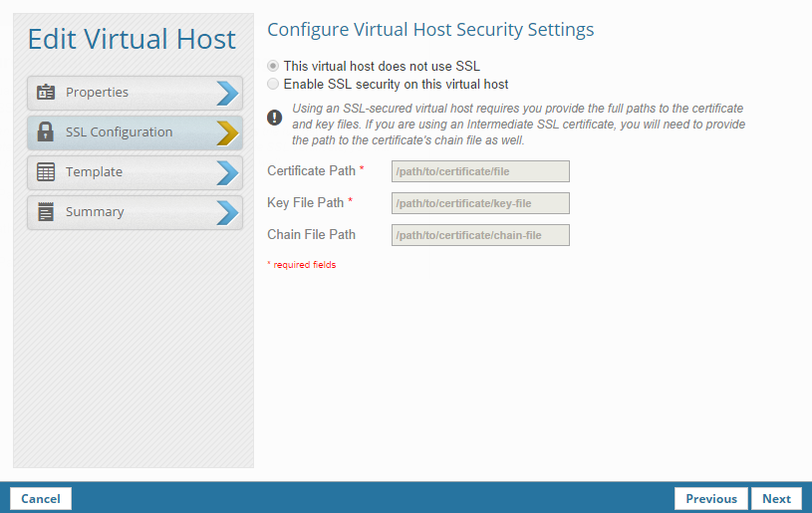The image size is (812, 513).
Task: Proceed using the Next button
Action: [776, 498]
